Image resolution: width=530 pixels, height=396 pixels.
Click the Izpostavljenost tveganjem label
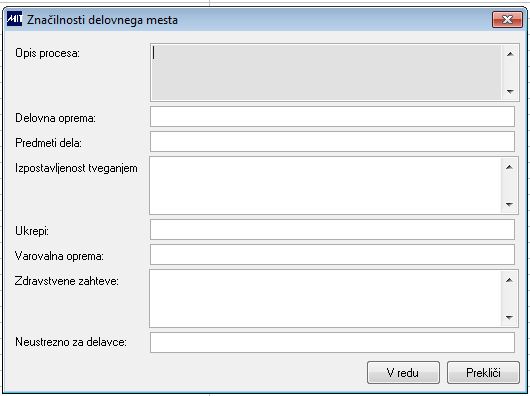click(x=76, y=168)
